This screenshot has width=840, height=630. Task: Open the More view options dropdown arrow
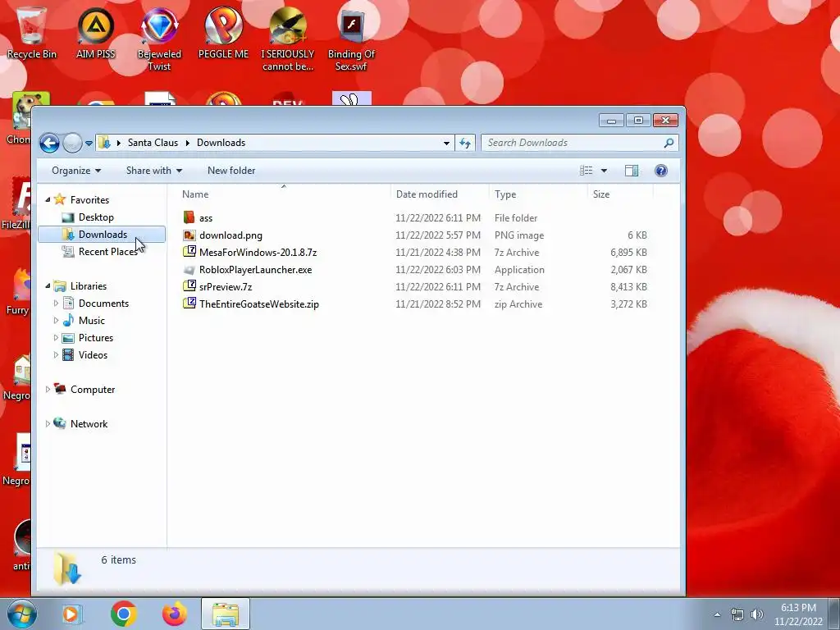tap(604, 171)
